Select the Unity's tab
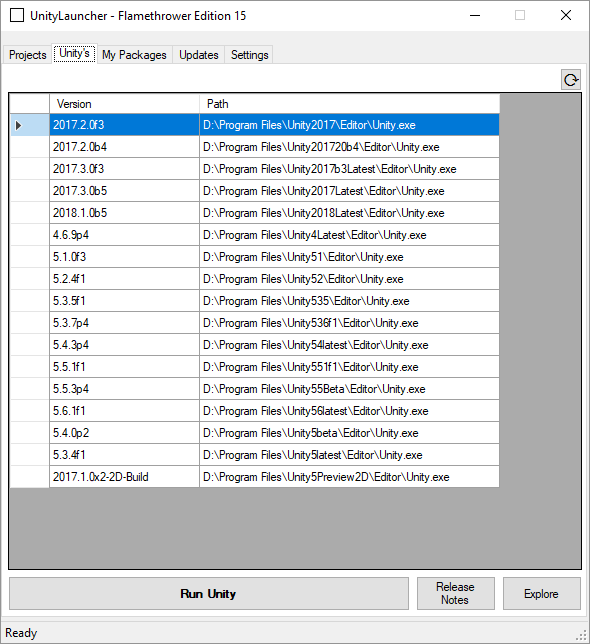590x644 pixels. pos(74,53)
